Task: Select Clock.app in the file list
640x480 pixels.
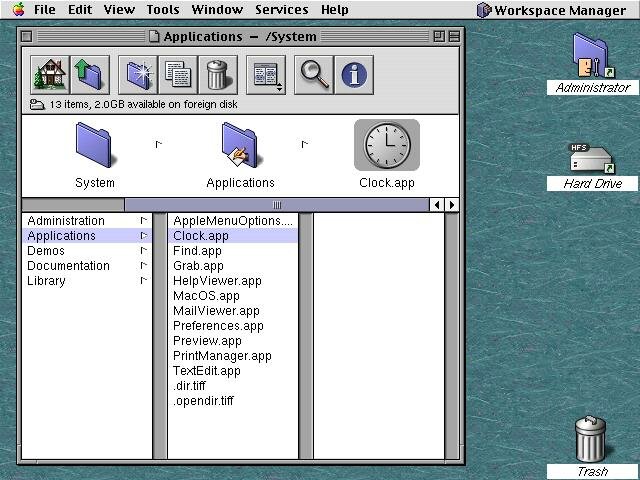Action: (x=233, y=236)
